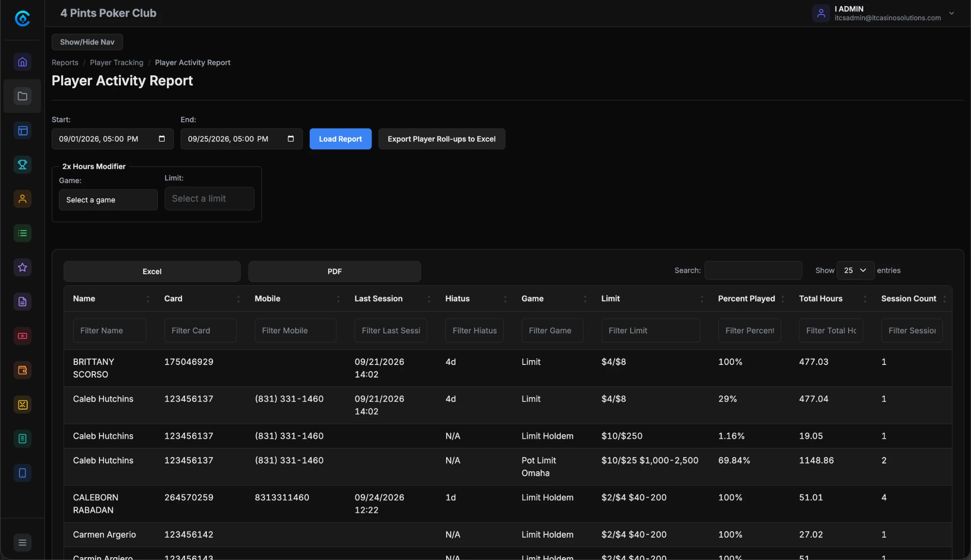Click the Filter Card input
This screenshot has width=971, height=560.
(x=201, y=330)
